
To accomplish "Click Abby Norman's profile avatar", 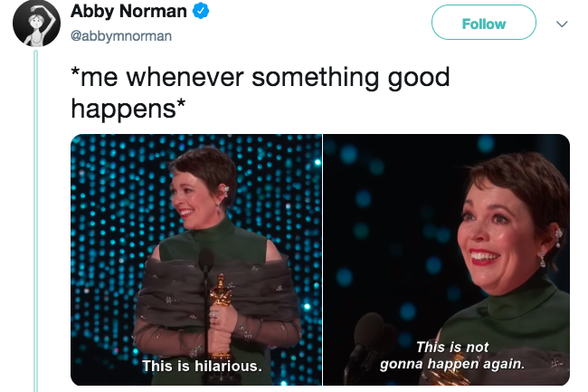I will [35, 25].
